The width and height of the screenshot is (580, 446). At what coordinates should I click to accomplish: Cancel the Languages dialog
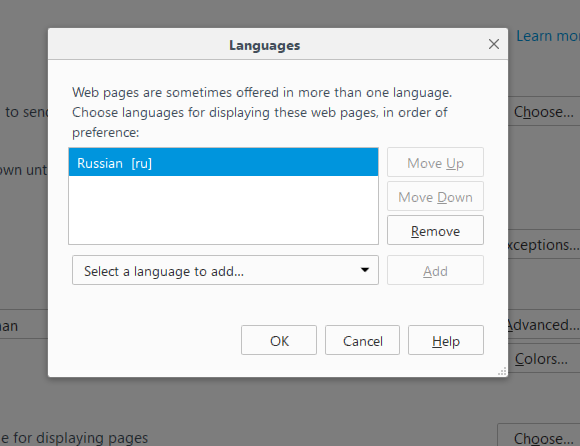point(362,340)
